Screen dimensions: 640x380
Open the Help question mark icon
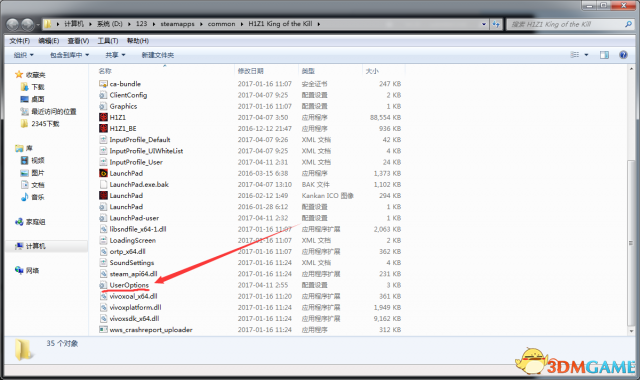point(623,55)
